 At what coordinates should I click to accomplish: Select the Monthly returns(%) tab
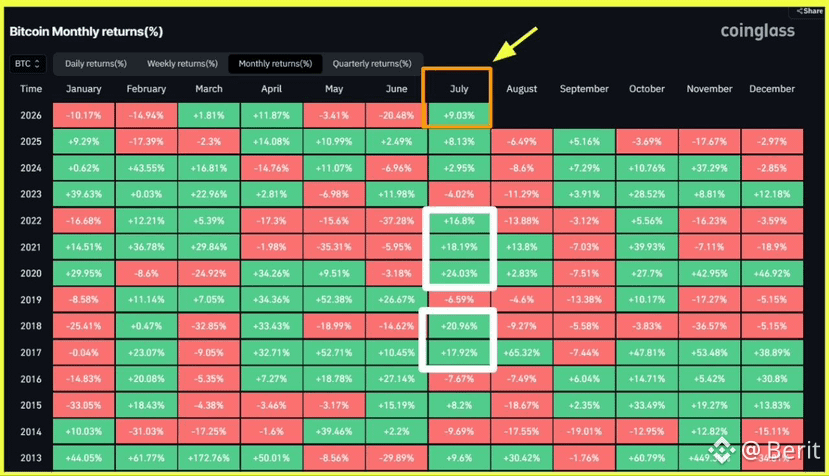point(275,63)
